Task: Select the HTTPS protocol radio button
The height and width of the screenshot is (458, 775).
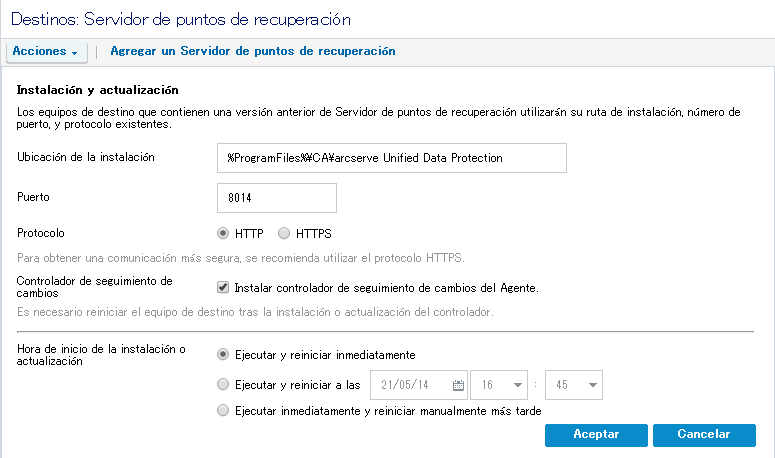Action: [x=284, y=234]
